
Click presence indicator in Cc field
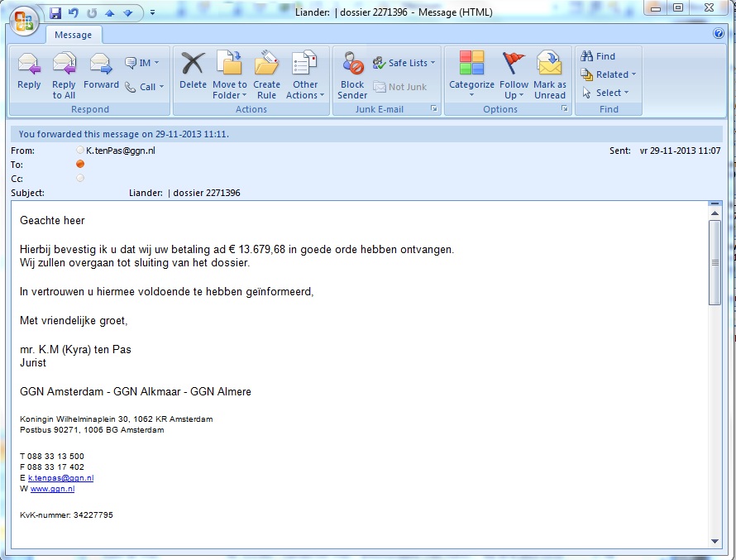click(x=80, y=179)
